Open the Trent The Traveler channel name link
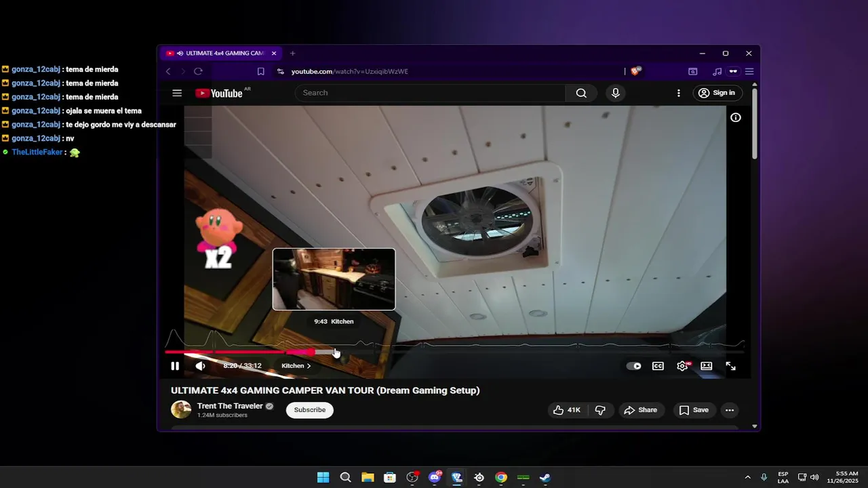 [x=230, y=406]
